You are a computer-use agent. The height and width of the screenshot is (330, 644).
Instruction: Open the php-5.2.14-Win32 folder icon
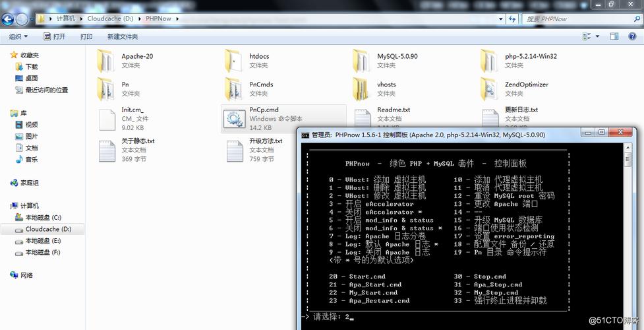488,61
